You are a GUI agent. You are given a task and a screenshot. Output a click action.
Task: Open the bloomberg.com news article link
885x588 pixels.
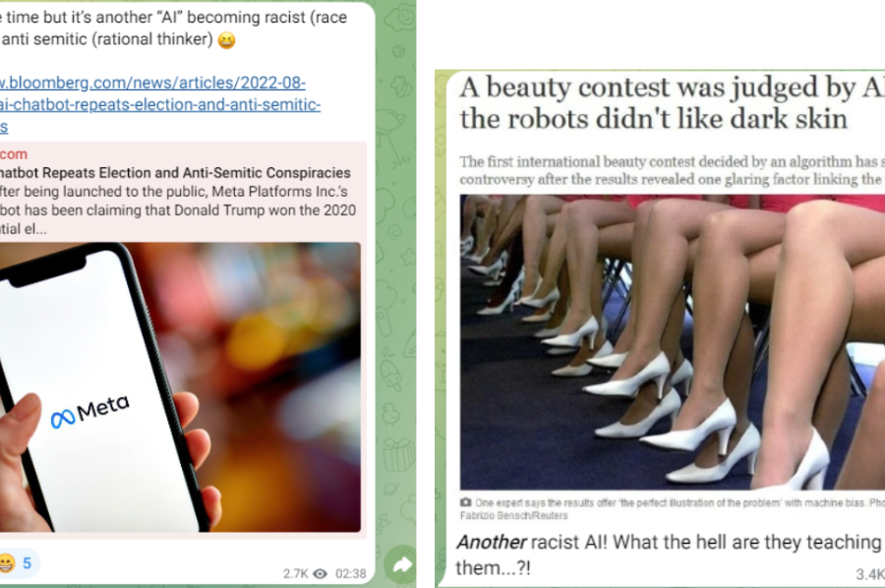(160, 104)
